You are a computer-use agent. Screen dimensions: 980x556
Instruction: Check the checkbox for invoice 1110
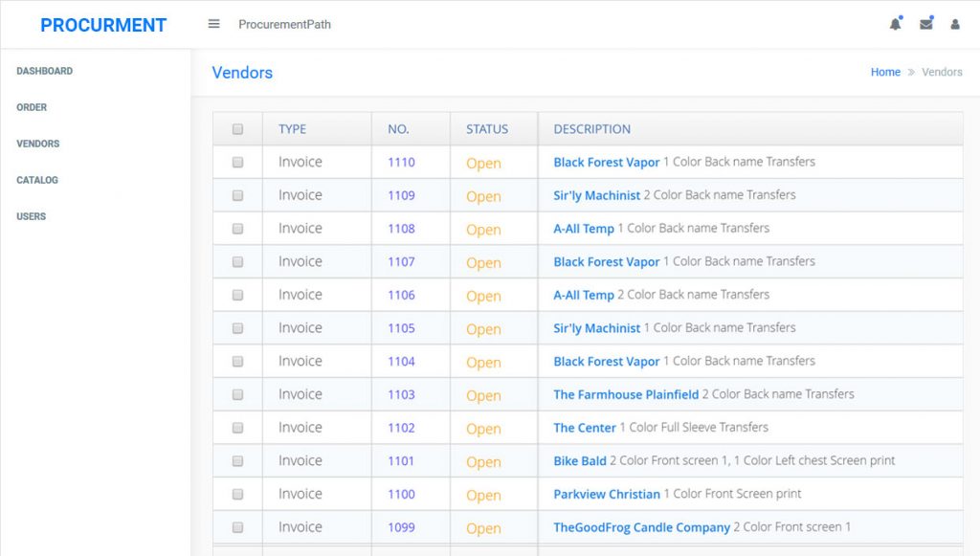[x=237, y=162]
